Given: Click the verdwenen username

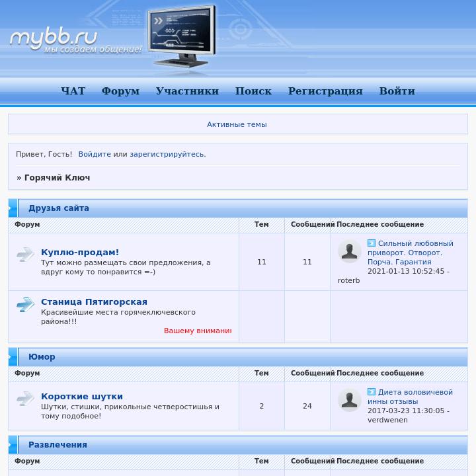Looking at the screenshot, I should 387,420.
